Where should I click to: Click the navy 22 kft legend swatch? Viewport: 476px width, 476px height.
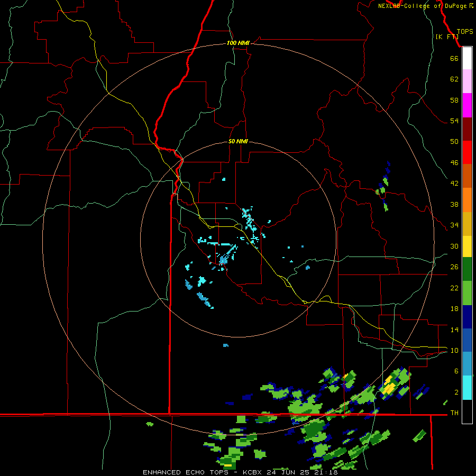(x=467, y=317)
